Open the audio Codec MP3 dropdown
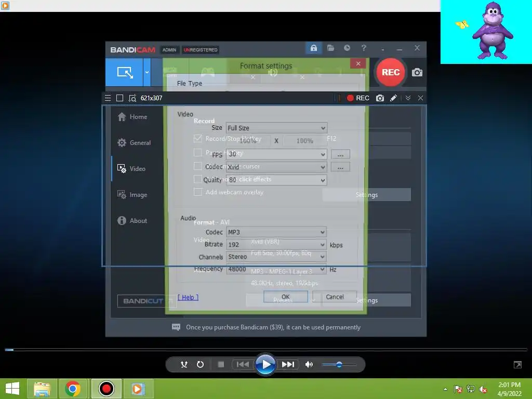The image size is (532, 399). [x=276, y=232]
